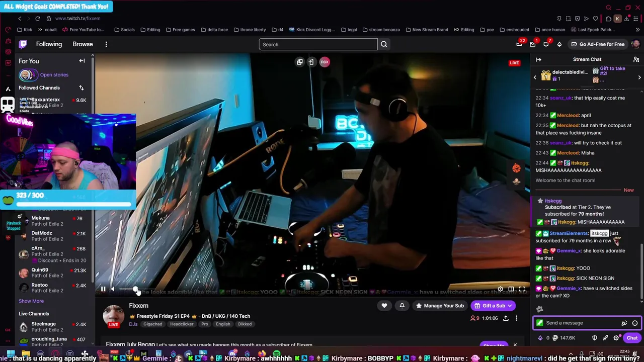Click Show More followed channels
The width and height of the screenshot is (644, 362).
[x=31, y=301]
